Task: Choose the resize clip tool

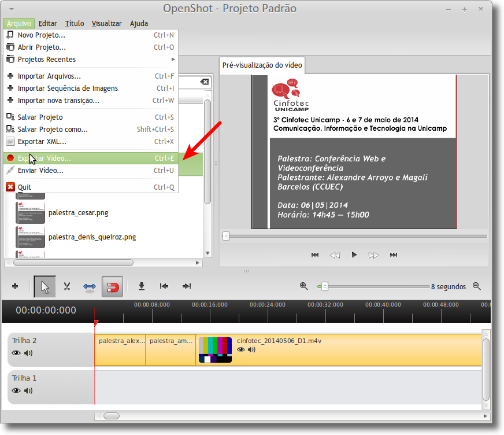Action: (90, 286)
